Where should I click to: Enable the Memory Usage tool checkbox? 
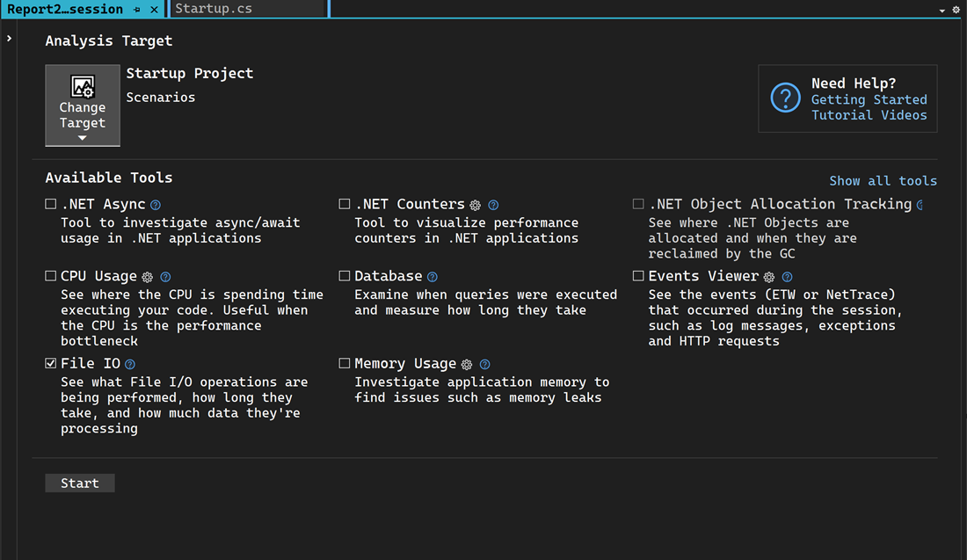pyautogui.click(x=343, y=363)
